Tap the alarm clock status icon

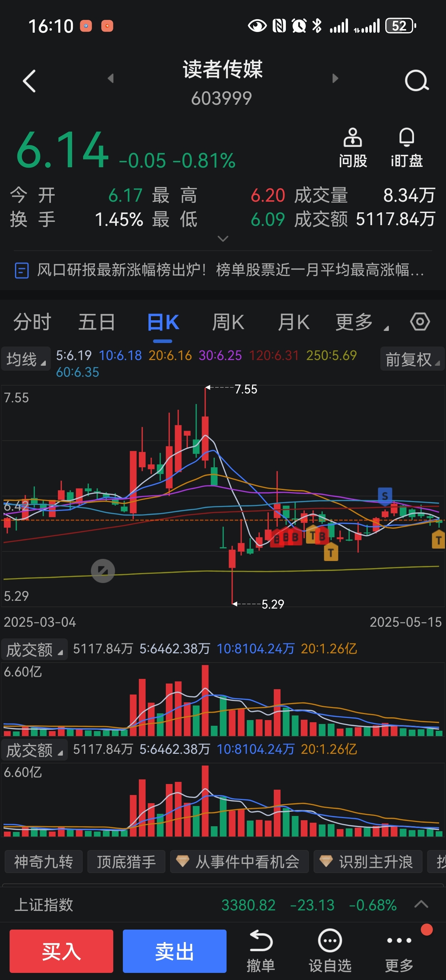tap(299, 26)
